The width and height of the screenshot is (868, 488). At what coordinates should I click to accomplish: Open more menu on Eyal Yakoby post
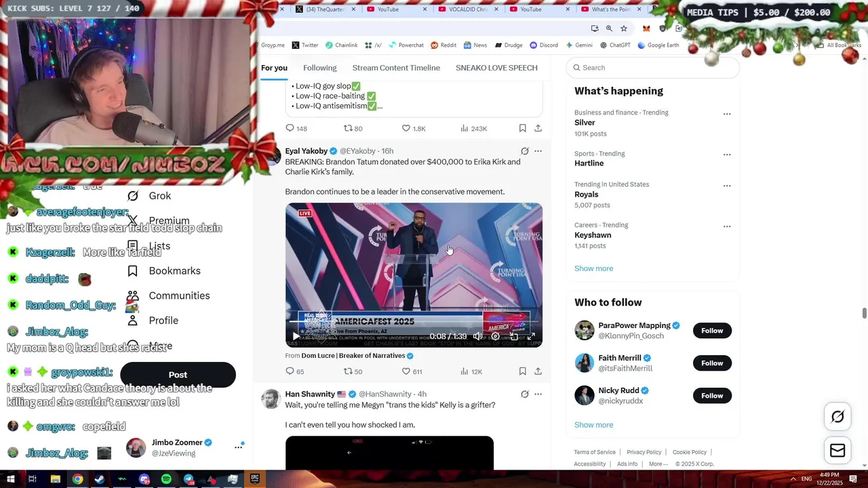tap(538, 151)
